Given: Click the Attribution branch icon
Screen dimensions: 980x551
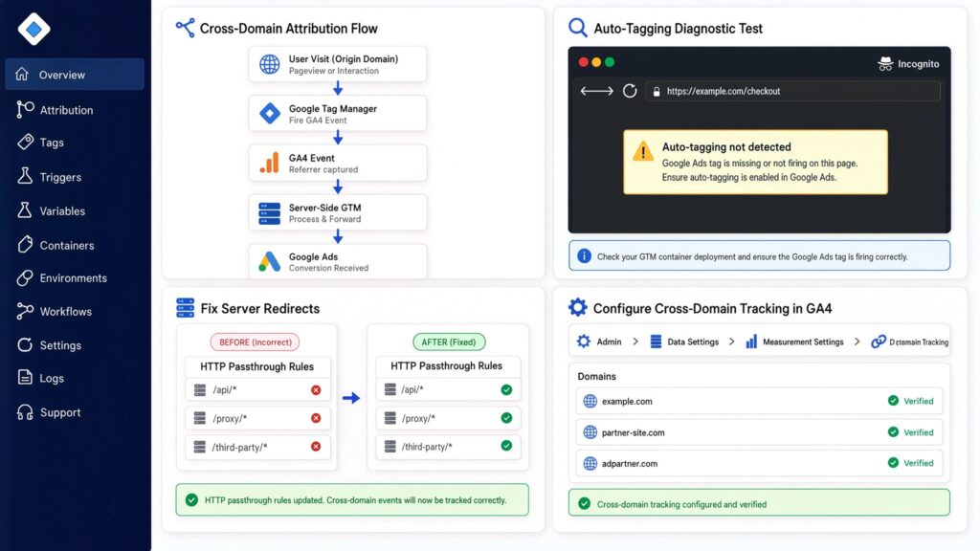Looking at the screenshot, I should click(x=25, y=109).
